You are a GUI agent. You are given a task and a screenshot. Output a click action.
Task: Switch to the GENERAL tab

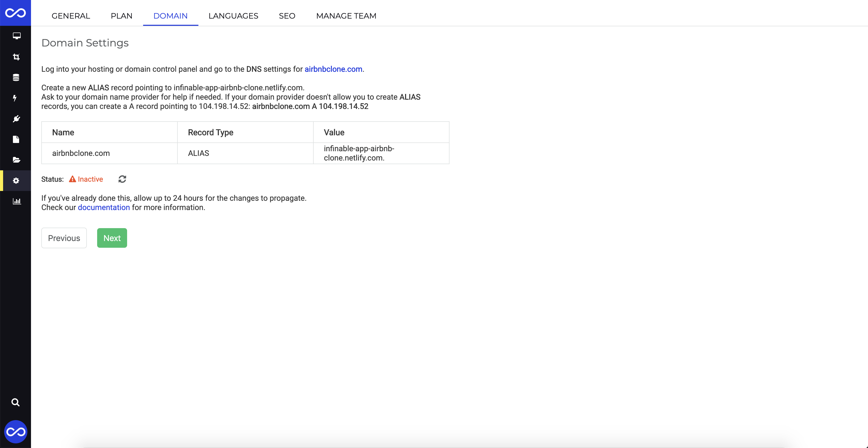(x=71, y=16)
